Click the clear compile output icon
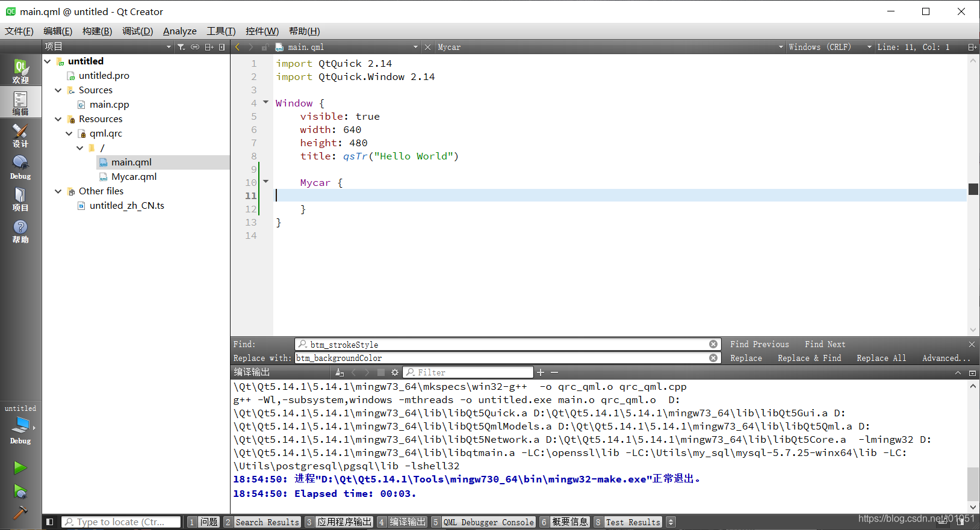Image resolution: width=980 pixels, height=530 pixels. pyautogui.click(x=340, y=372)
